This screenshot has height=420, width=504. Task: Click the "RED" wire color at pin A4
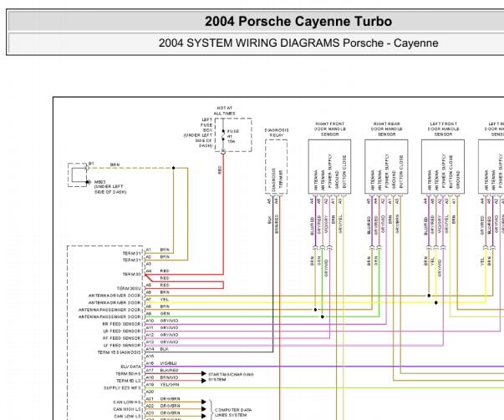[x=165, y=271]
